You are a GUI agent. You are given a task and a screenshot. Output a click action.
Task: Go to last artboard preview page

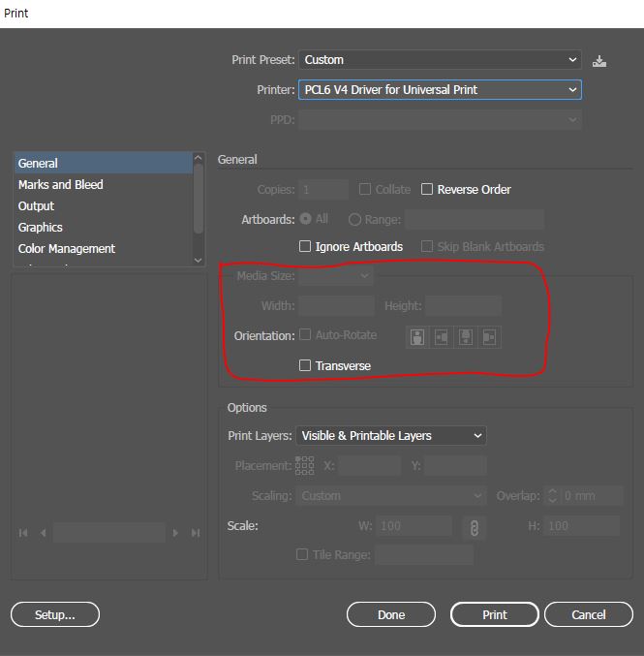pyautogui.click(x=196, y=533)
